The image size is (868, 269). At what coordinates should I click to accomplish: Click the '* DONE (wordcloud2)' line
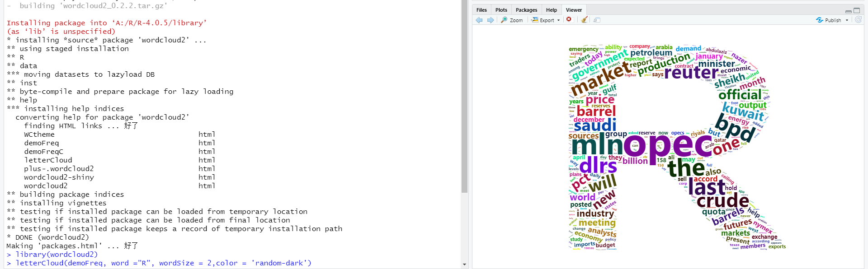[48, 237]
